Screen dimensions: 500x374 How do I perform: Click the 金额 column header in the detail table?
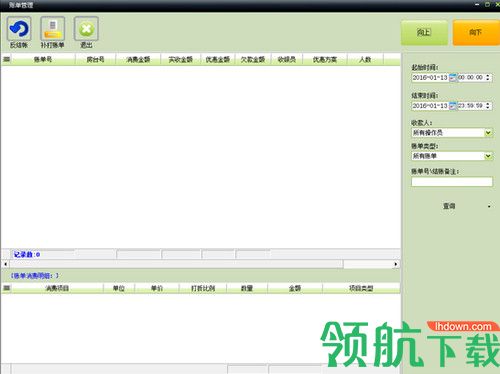295,288
